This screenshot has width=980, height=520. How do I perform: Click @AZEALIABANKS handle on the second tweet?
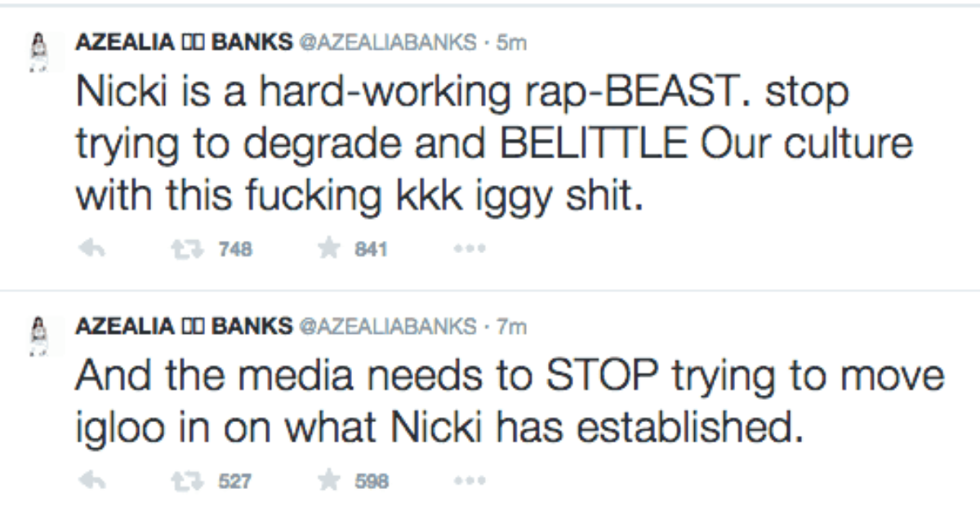388,327
